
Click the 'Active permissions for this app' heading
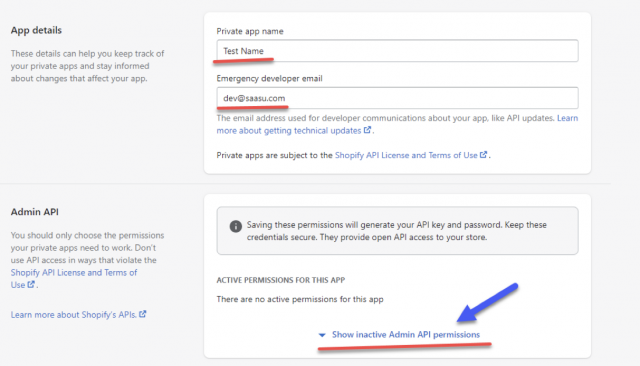(x=281, y=280)
